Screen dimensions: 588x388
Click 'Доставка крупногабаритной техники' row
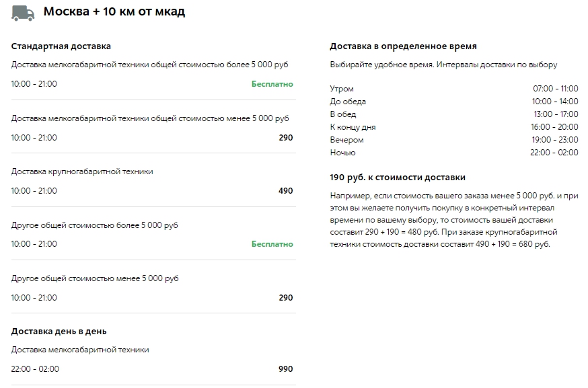82,171
